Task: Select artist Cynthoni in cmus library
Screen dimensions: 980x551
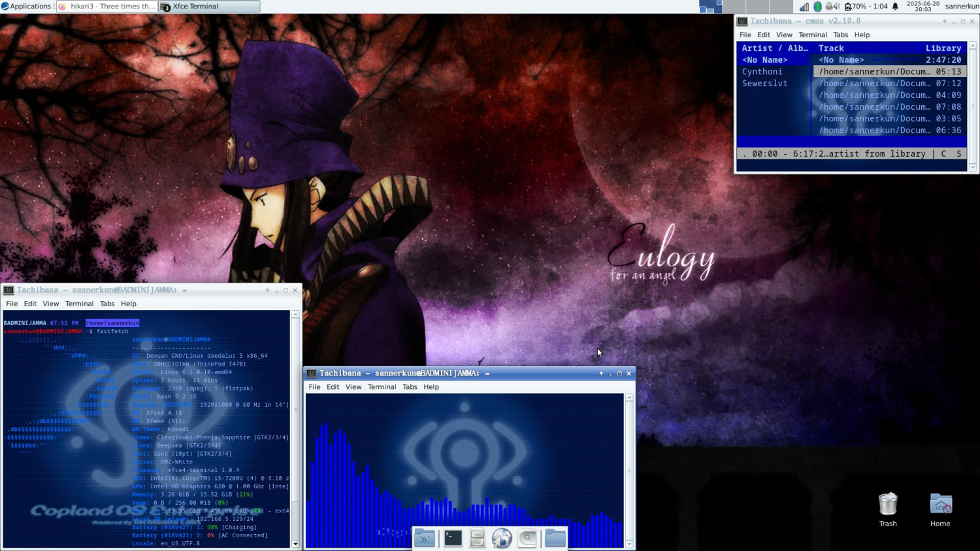Action: click(762, 72)
